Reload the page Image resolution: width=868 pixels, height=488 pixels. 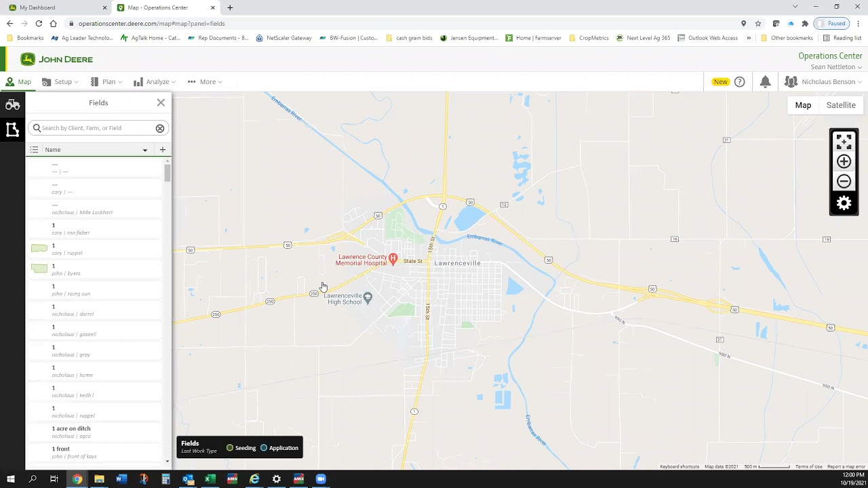(39, 24)
